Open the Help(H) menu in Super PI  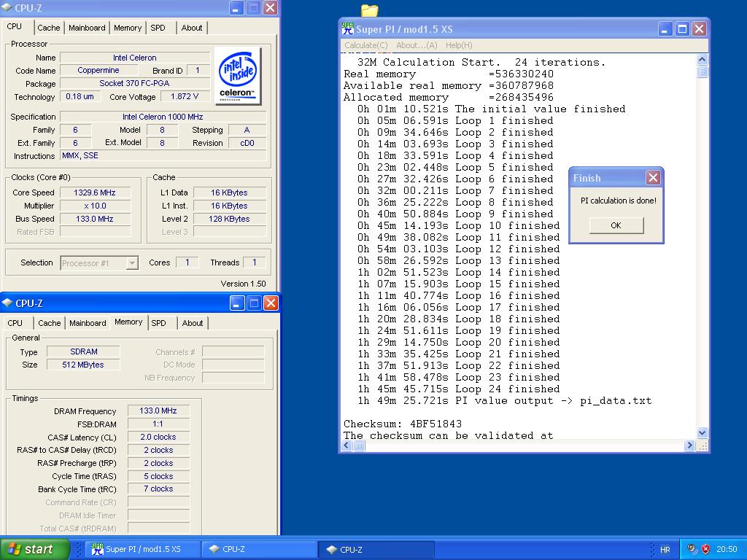tap(459, 45)
